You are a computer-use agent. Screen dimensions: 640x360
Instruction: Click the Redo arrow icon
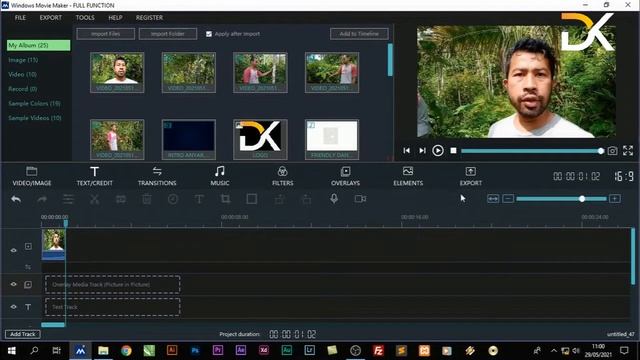point(42,199)
